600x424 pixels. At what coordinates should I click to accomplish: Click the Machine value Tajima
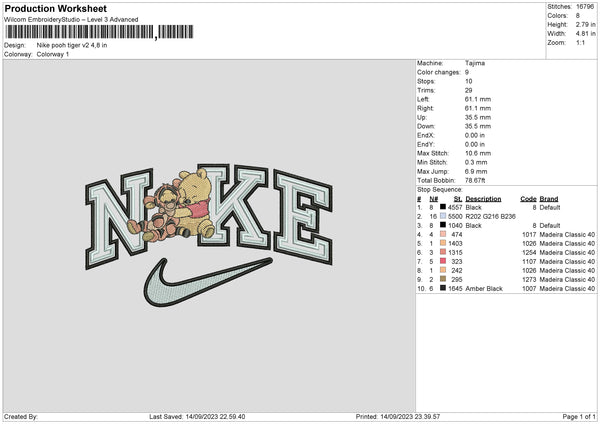coord(475,63)
